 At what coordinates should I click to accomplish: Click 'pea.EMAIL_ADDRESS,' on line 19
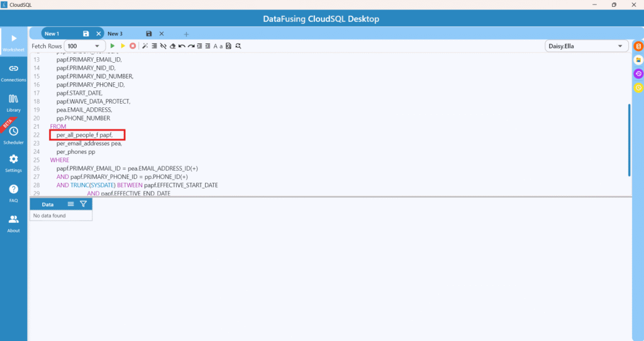84,109
